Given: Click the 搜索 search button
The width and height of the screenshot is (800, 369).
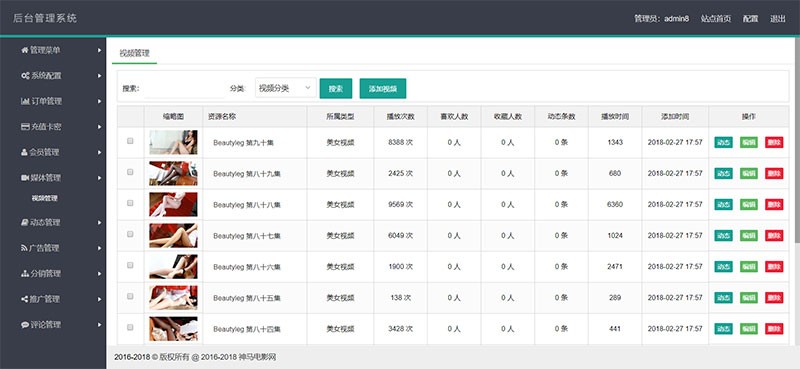Looking at the screenshot, I should (x=336, y=88).
